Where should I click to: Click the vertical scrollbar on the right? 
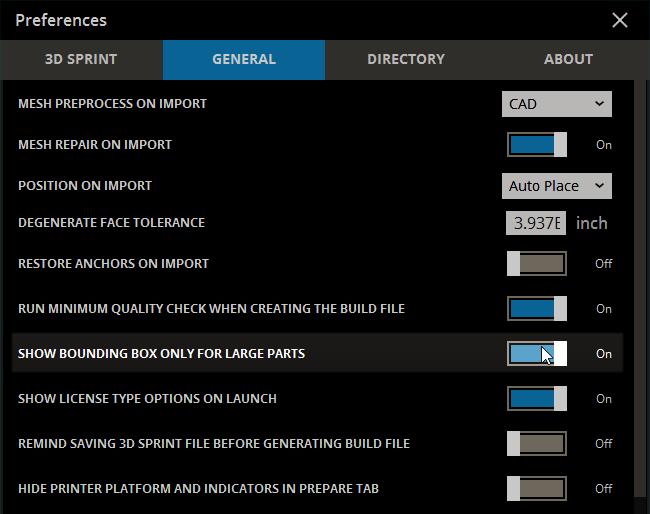[641, 290]
